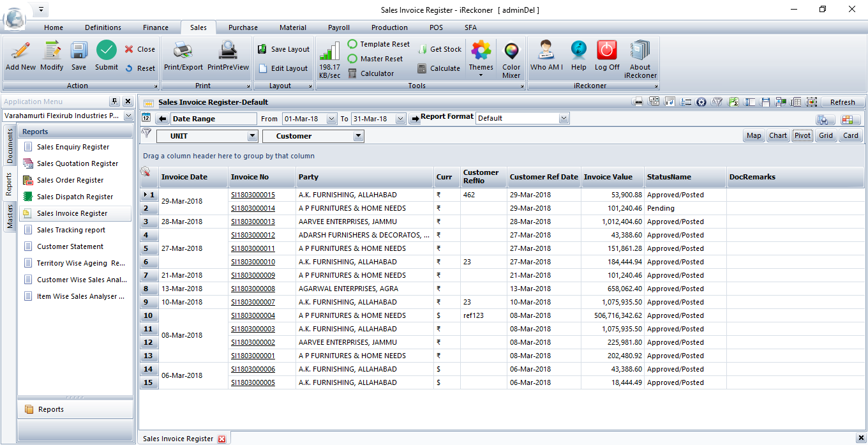The height and width of the screenshot is (445, 868).
Task: Click the Submit green checkmark icon
Action: [x=107, y=51]
